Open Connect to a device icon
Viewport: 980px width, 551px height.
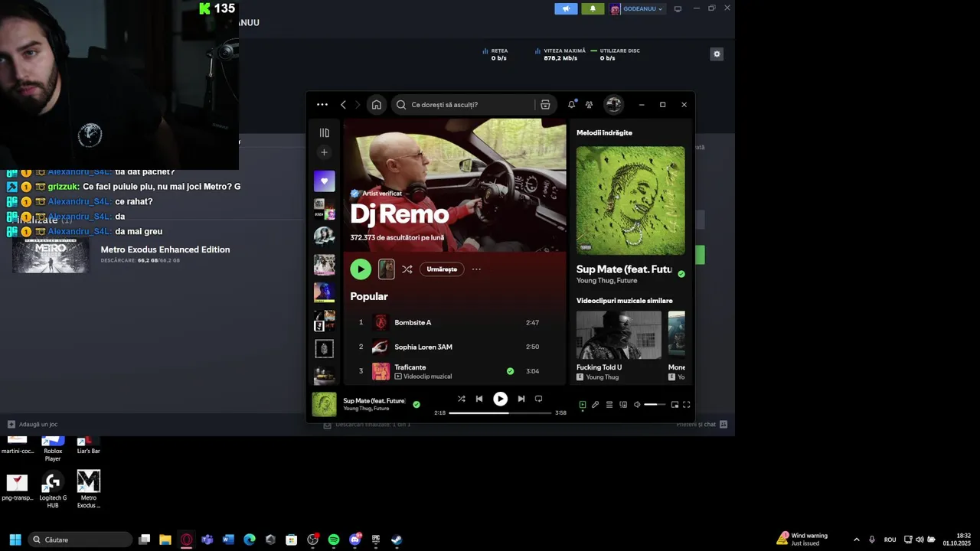point(623,405)
